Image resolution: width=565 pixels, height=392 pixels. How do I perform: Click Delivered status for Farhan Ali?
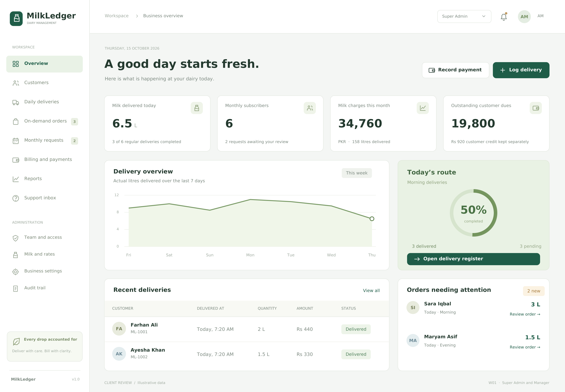356,329
